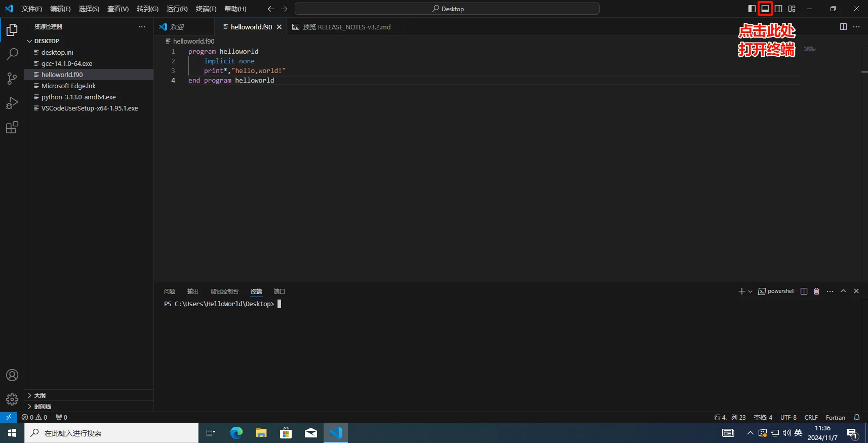868x443 pixels.
Task: Select language mode Fortran
Action: pyautogui.click(x=836, y=417)
